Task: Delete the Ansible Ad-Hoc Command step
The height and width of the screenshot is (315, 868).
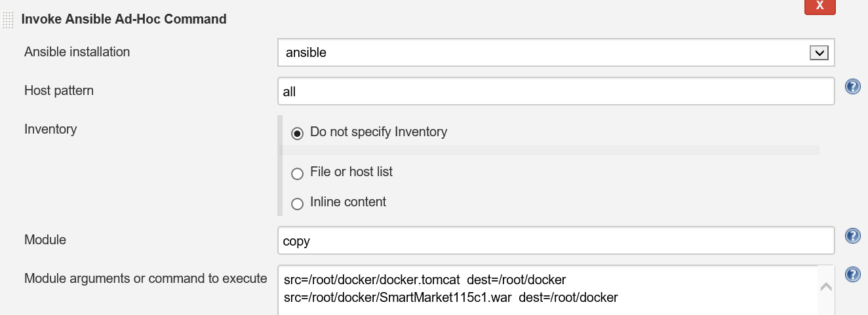Action: pyautogui.click(x=819, y=6)
